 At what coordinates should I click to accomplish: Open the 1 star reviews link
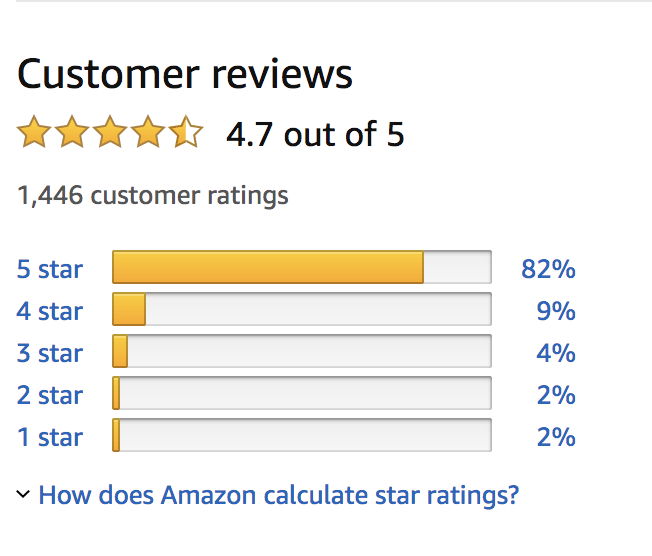tap(50, 437)
